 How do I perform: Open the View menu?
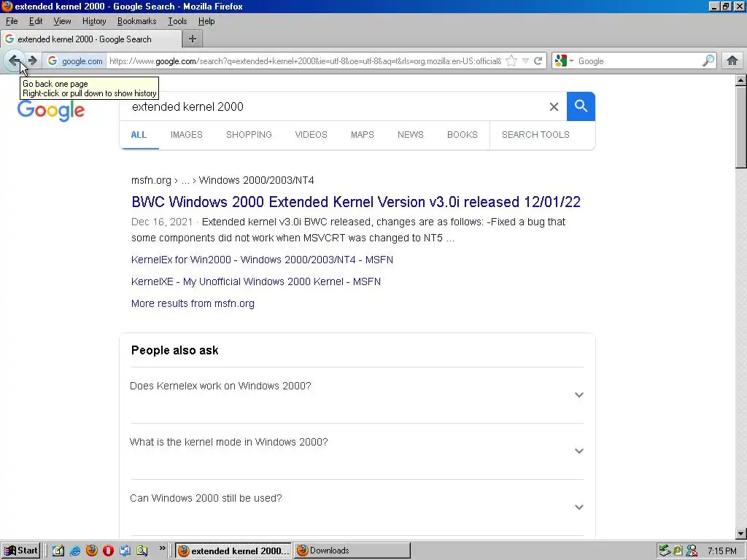(62, 21)
